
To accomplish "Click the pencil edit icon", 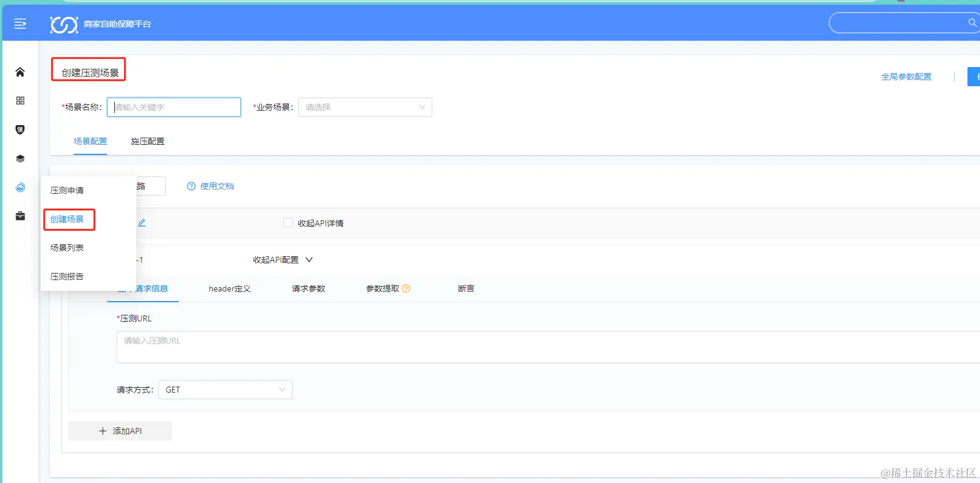I will click(142, 223).
